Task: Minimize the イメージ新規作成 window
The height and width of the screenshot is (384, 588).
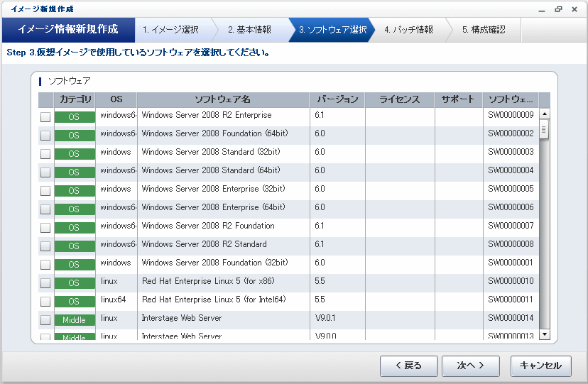Action: pos(542,10)
